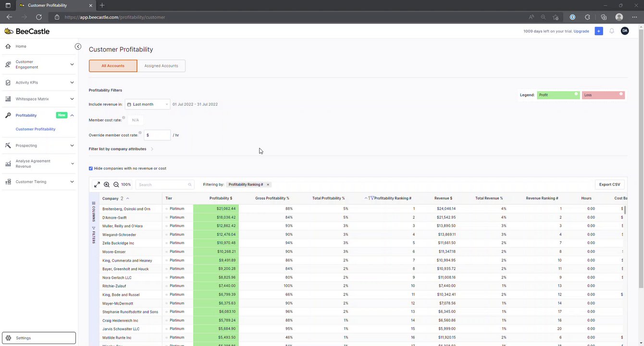644x346 pixels.
Task: Click the Profit legend info icon
Action: [576, 94]
